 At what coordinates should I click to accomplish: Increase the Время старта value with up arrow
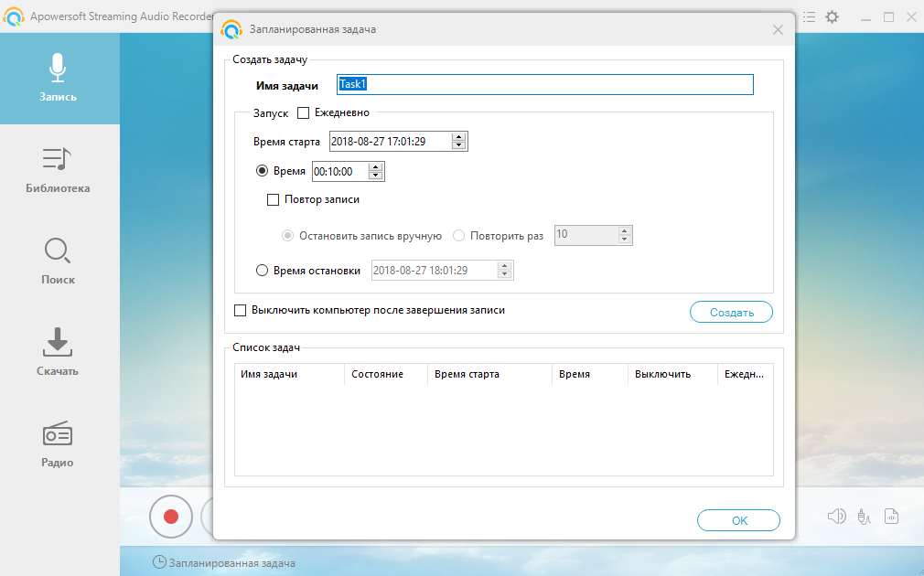click(458, 137)
